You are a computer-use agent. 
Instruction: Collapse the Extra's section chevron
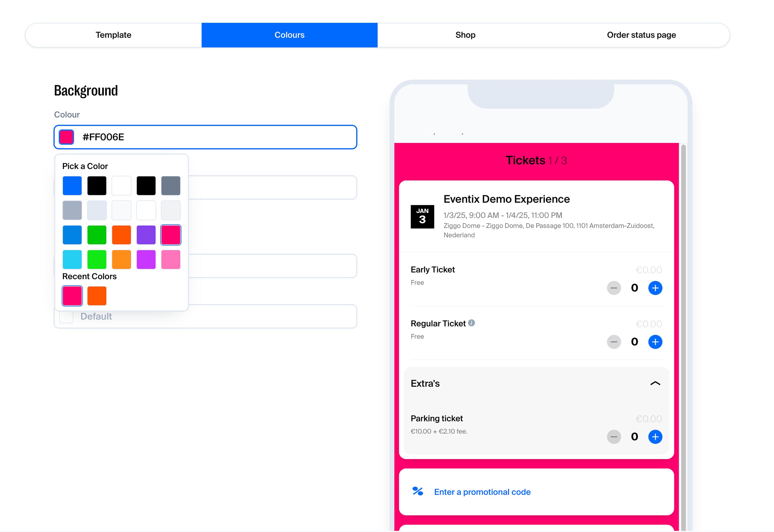[655, 383]
